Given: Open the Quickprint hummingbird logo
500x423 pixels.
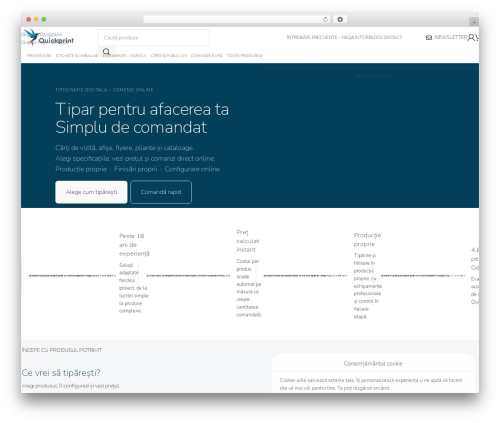Looking at the screenshot, I should coord(48,37).
